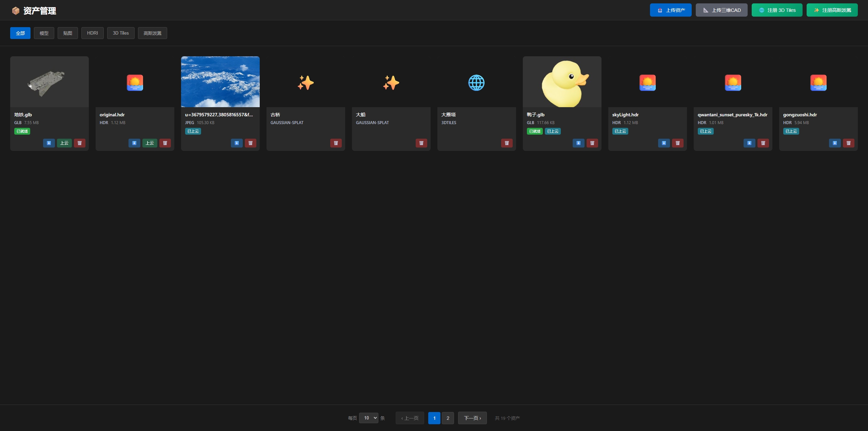Click the skyLight.hdr sunrise icon
868x431 pixels.
(x=648, y=83)
